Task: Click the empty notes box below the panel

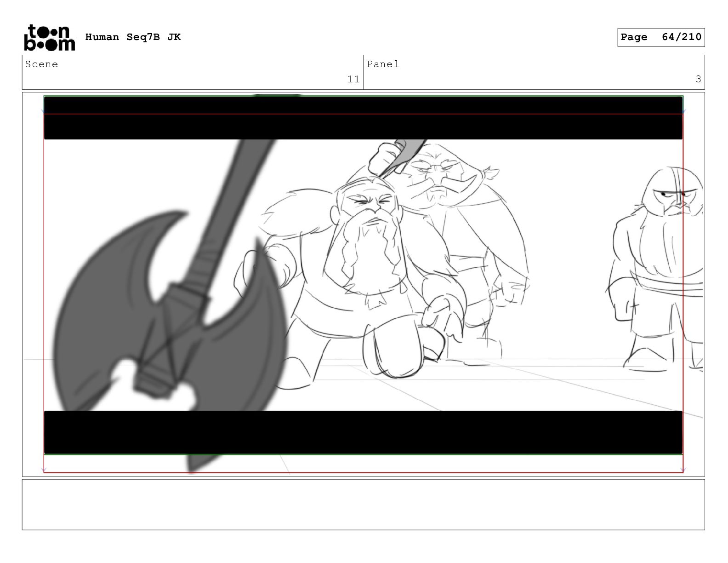Action: click(x=363, y=505)
